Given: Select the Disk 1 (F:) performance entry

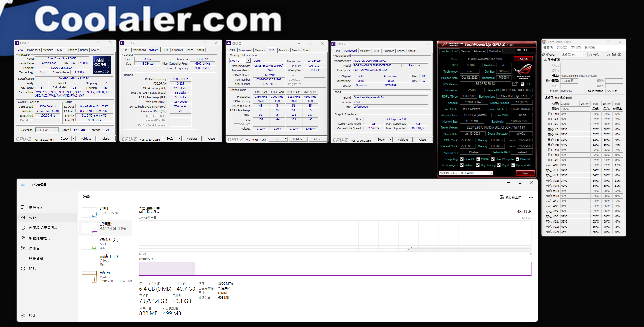Looking at the screenshot, I should pos(105,260).
